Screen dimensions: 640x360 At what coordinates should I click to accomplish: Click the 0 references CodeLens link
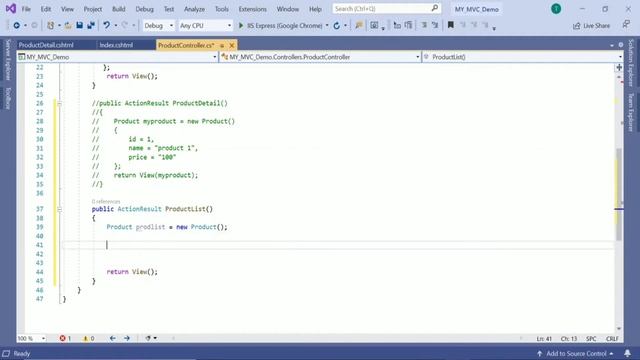coord(106,201)
